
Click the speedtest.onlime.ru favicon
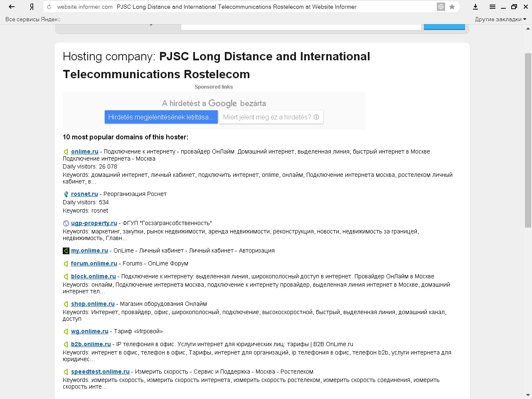click(66, 372)
